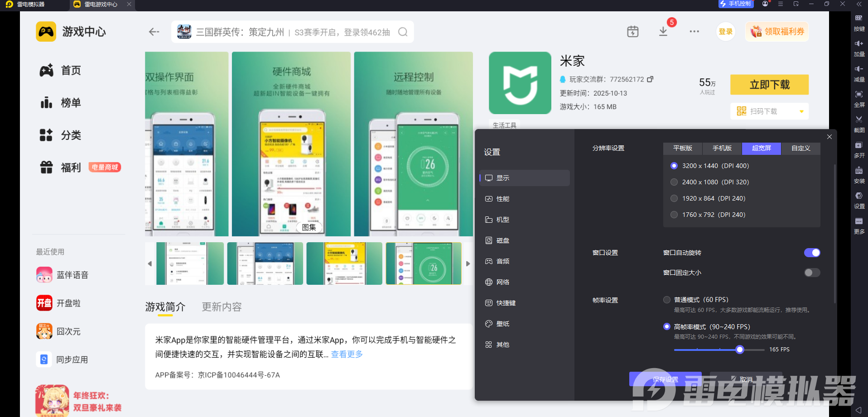Switch to 平板版 resolution tab
868x417 pixels.
click(683, 149)
